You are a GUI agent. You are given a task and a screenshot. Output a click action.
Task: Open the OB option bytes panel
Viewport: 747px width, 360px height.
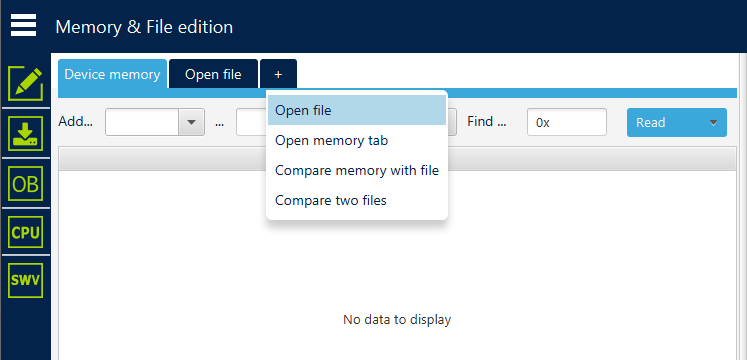[x=26, y=183]
